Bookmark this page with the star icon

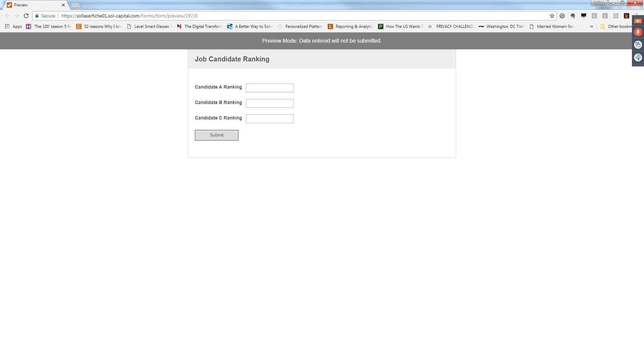552,16
